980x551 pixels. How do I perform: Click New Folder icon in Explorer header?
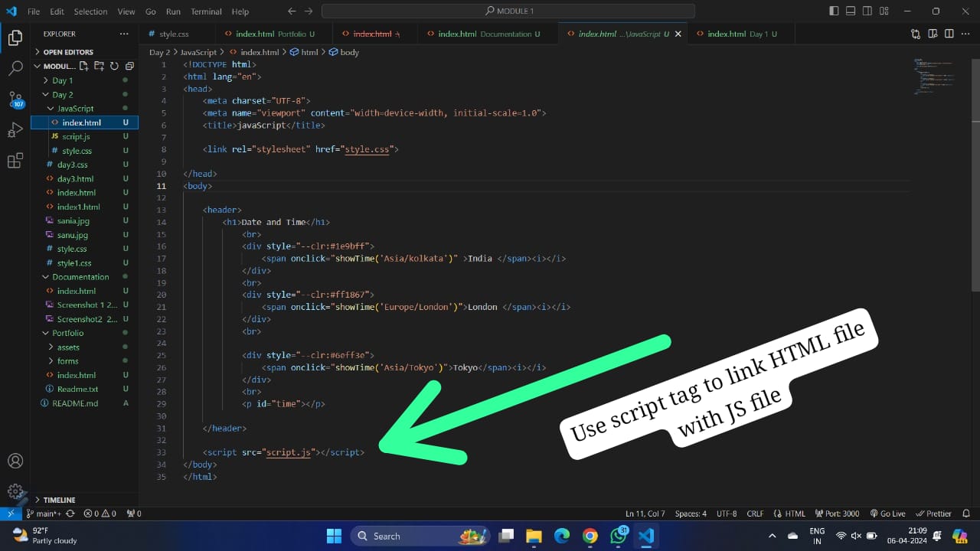pos(99,66)
